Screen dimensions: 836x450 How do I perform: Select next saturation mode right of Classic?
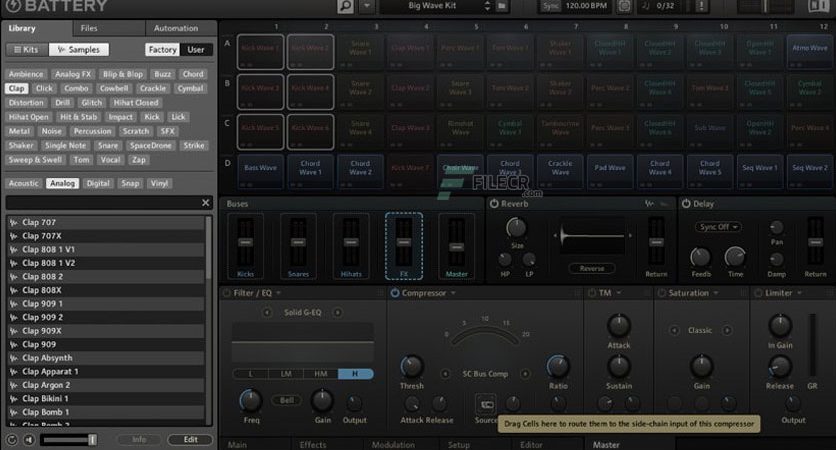(x=727, y=331)
